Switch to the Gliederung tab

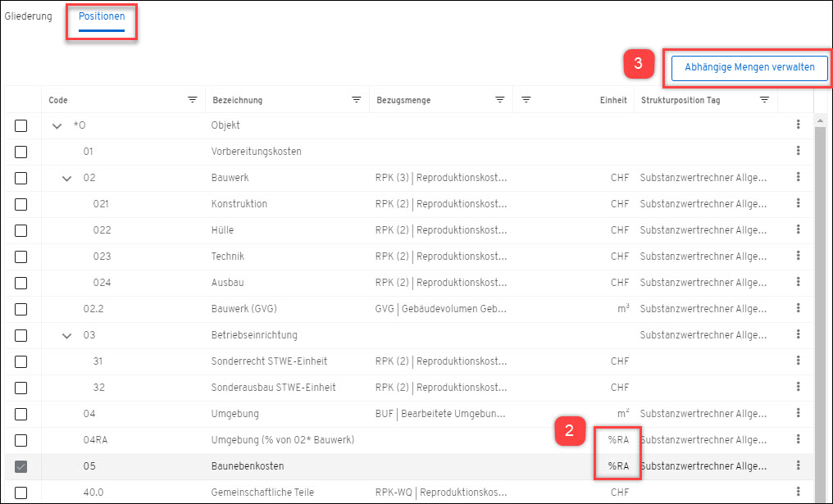tap(28, 16)
